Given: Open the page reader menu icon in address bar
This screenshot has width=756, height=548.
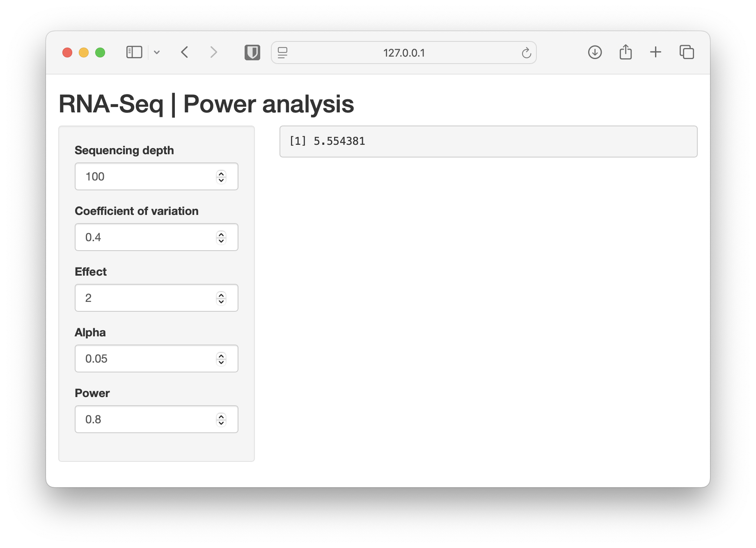Looking at the screenshot, I should click(x=283, y=53).
